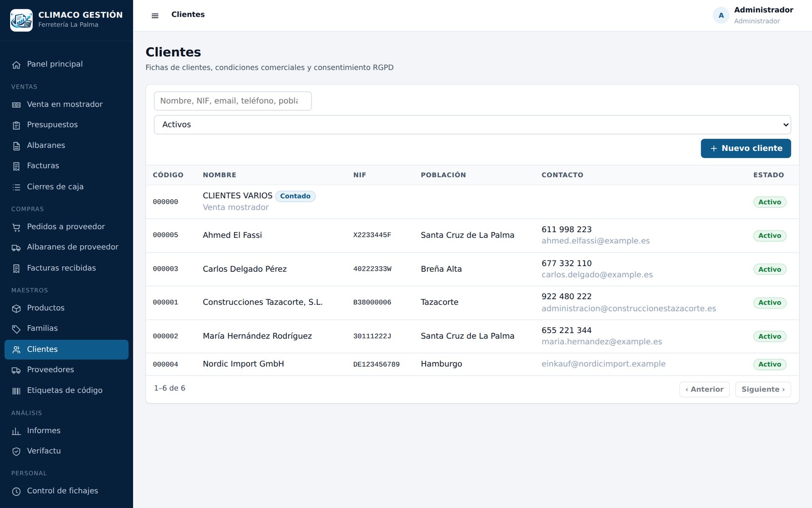Click the Control de fichajes clock icon

[16, 491]
